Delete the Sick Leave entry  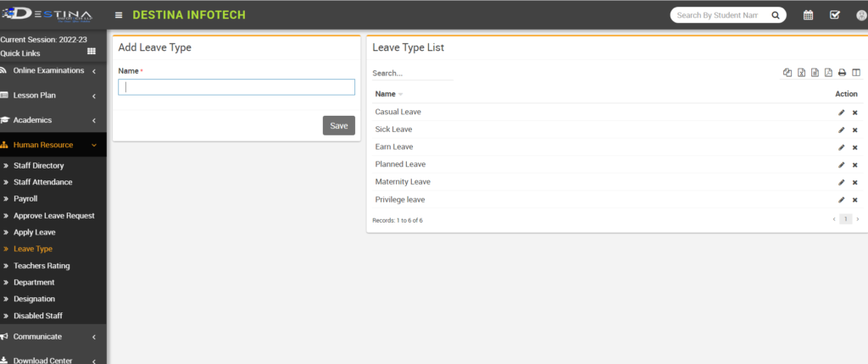854,130
